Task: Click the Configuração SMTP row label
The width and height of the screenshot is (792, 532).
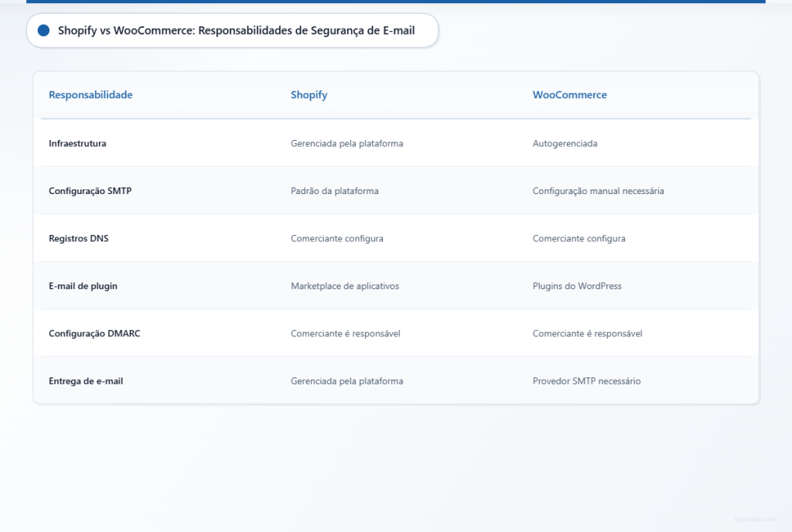Action: point(90,191)
